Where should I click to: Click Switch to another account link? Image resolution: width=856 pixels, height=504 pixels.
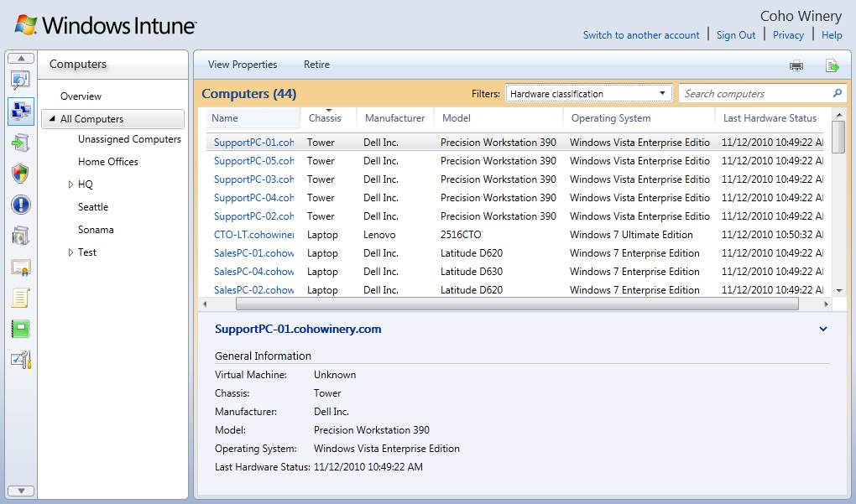641,35
